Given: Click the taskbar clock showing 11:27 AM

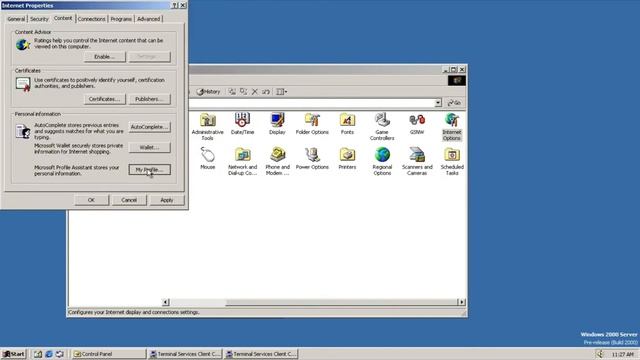Looking at the screenshot, I should 622,354.
